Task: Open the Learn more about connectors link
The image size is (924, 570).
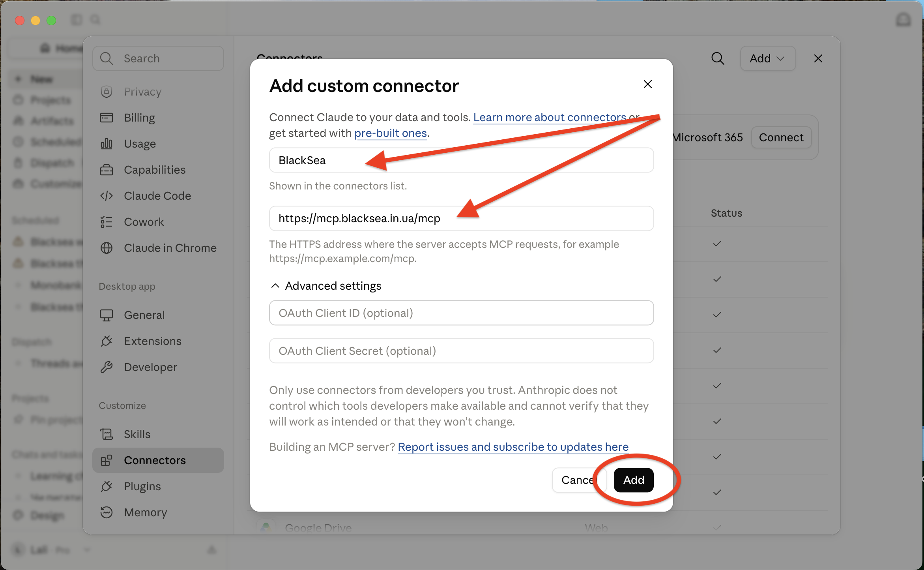Action: 550,117
